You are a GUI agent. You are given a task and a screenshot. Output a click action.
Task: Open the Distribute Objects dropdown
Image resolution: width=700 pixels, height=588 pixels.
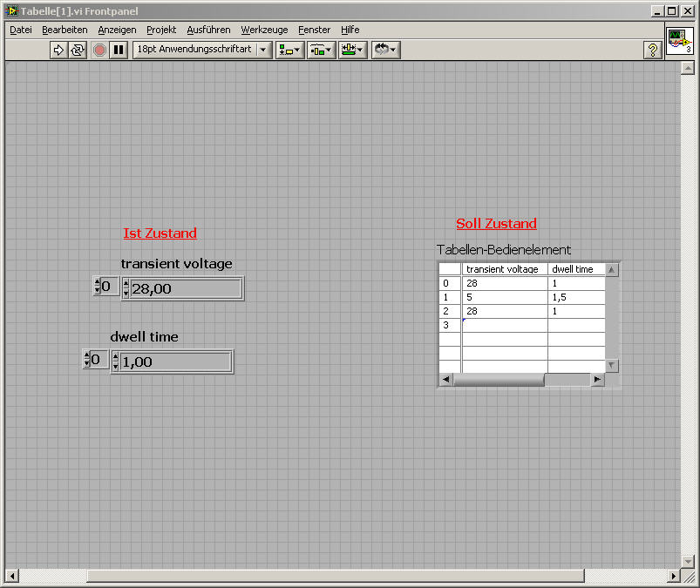(x=321, y=50)
